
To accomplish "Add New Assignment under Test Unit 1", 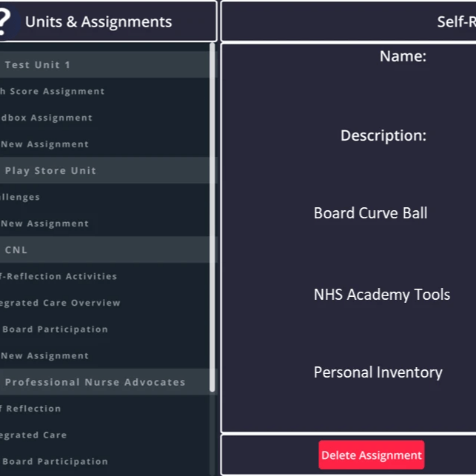I will click(44, 144).
